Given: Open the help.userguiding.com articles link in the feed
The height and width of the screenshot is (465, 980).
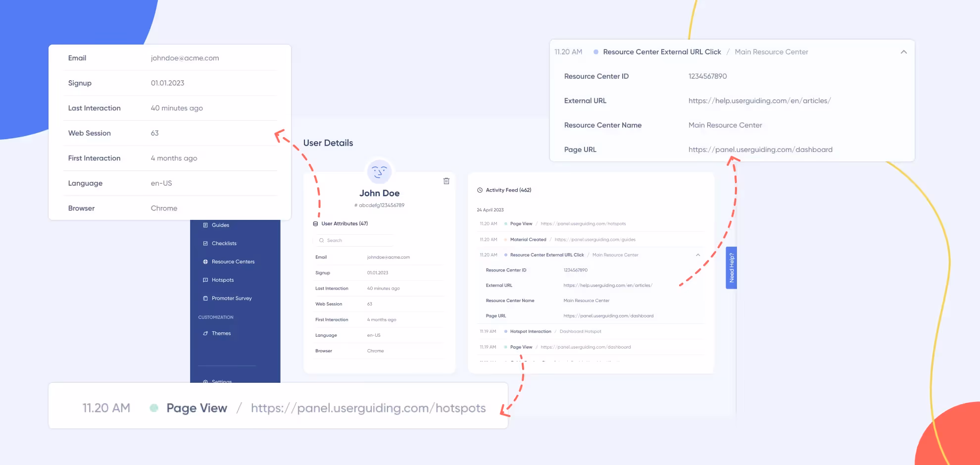Looking at the screenshot, I should click(608, 286).
